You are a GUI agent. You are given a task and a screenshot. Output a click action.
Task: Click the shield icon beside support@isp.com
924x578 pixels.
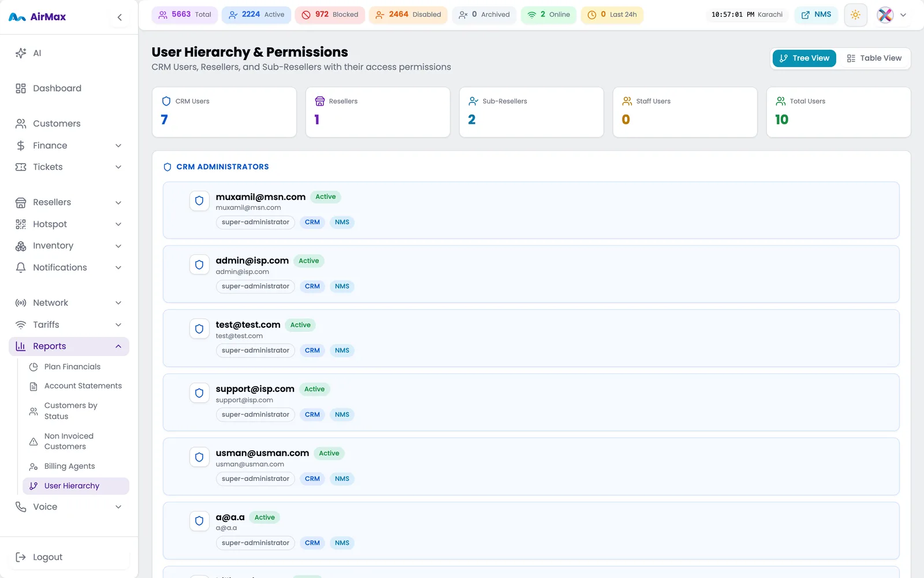pyautogui.click(x=199, y=393)
